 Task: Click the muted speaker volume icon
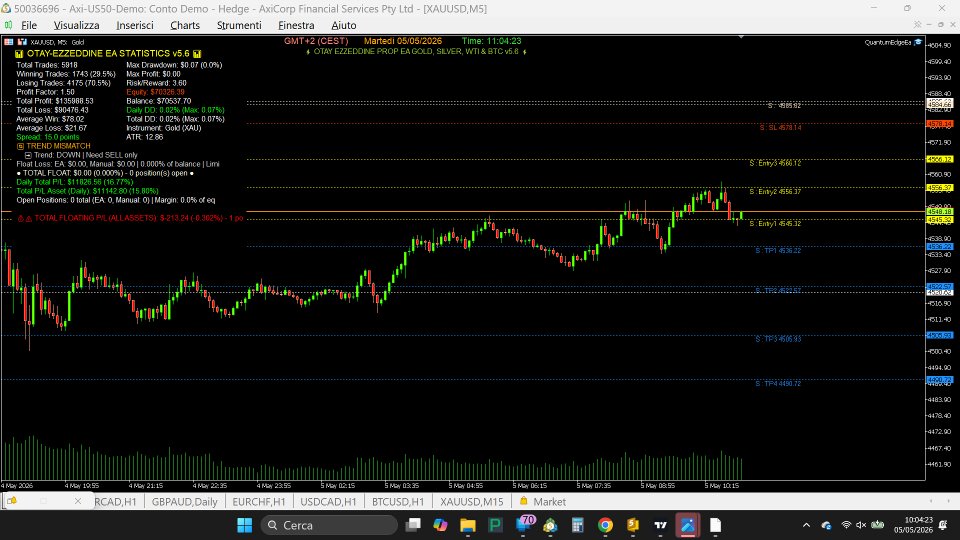click(861, 525)
